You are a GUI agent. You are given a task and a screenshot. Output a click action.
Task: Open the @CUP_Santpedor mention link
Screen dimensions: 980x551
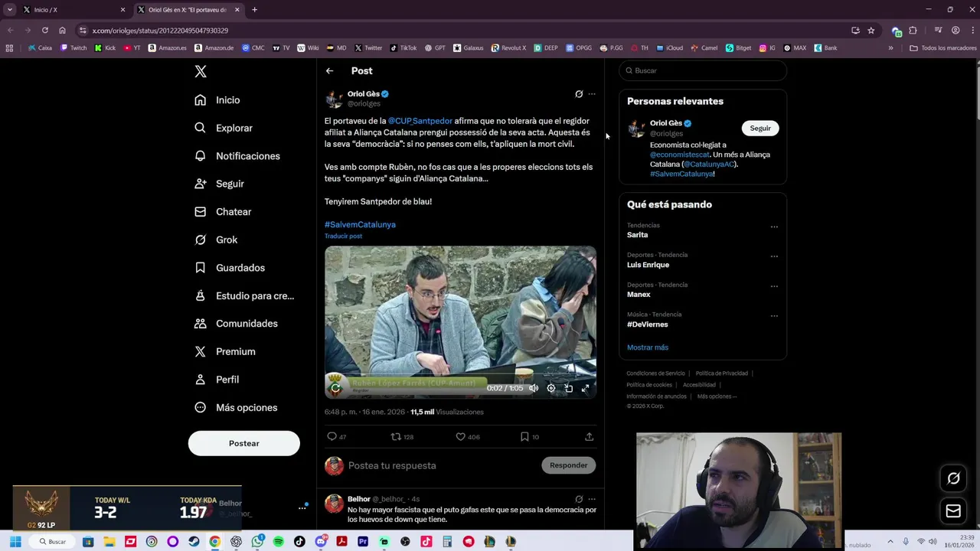[420, 121]
